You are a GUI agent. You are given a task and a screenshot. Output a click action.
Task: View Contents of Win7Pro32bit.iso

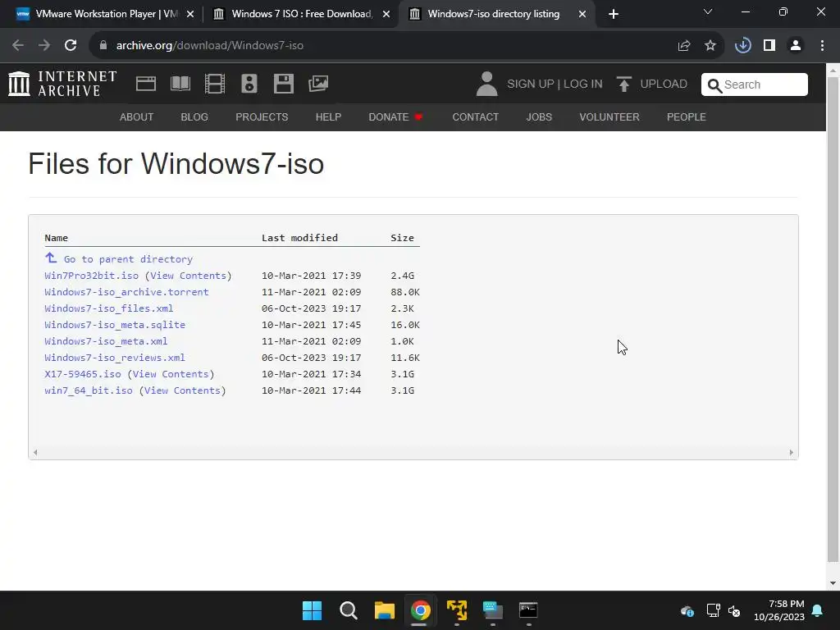click(x=188, y=276)
